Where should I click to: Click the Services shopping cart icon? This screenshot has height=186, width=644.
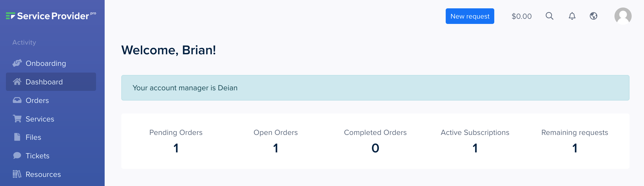coord(17,119)
